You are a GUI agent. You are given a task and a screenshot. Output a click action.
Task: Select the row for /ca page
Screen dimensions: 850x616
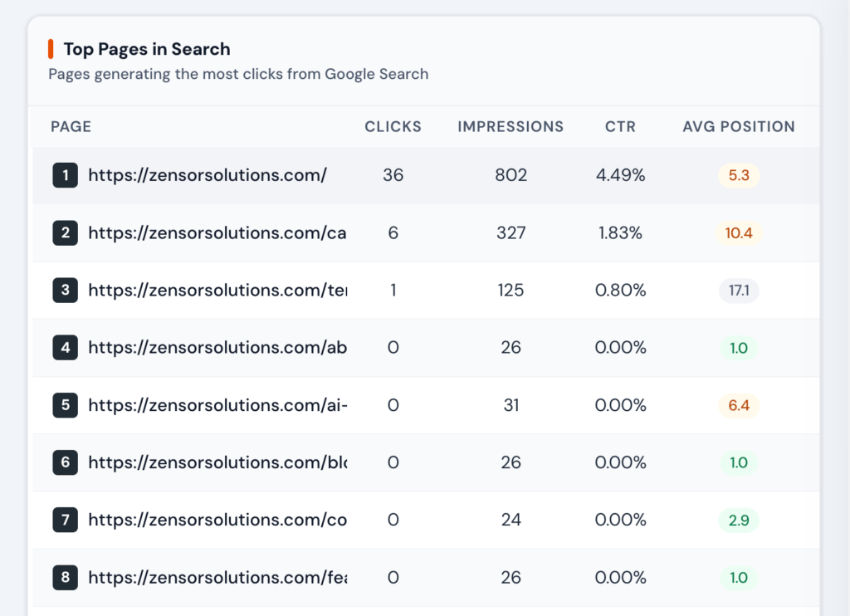(x=425, y=233)
